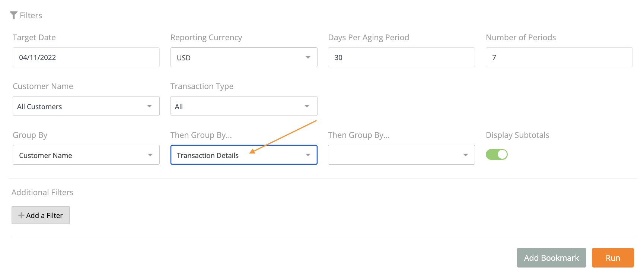The height and width of the screenshot is (269, 644).
Task: Click the Add a Filter button
Action: coord(41,215)
